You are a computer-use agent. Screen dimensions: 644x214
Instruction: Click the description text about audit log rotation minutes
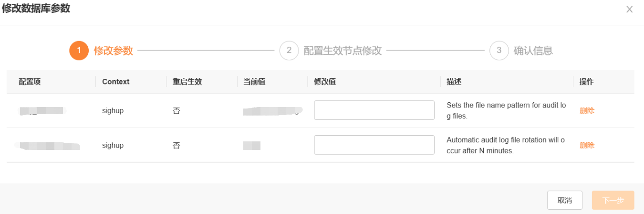tap(505, 145)
